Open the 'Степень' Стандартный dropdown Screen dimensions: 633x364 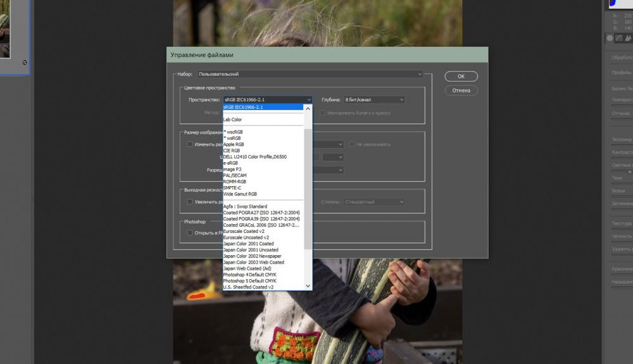[x=374, y=201]
